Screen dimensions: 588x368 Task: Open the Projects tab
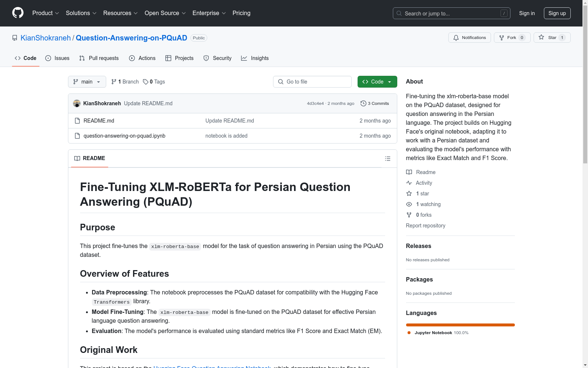click(179, 58)
